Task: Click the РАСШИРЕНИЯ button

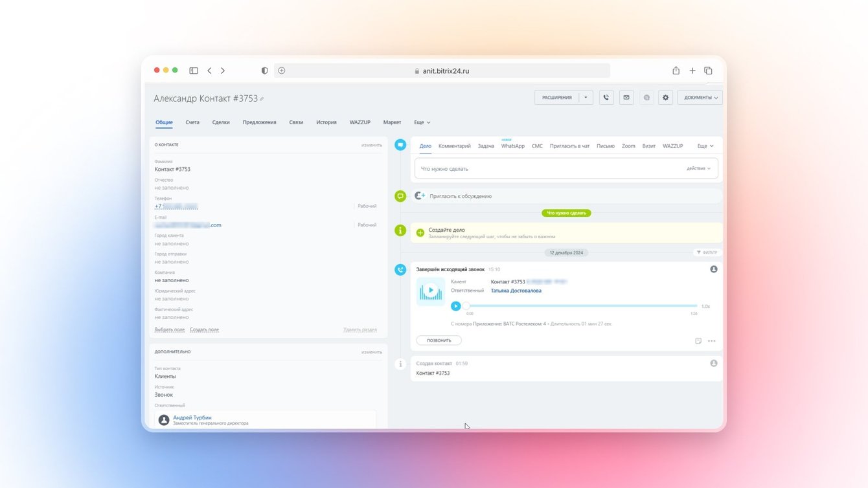Action: (556, 98)
